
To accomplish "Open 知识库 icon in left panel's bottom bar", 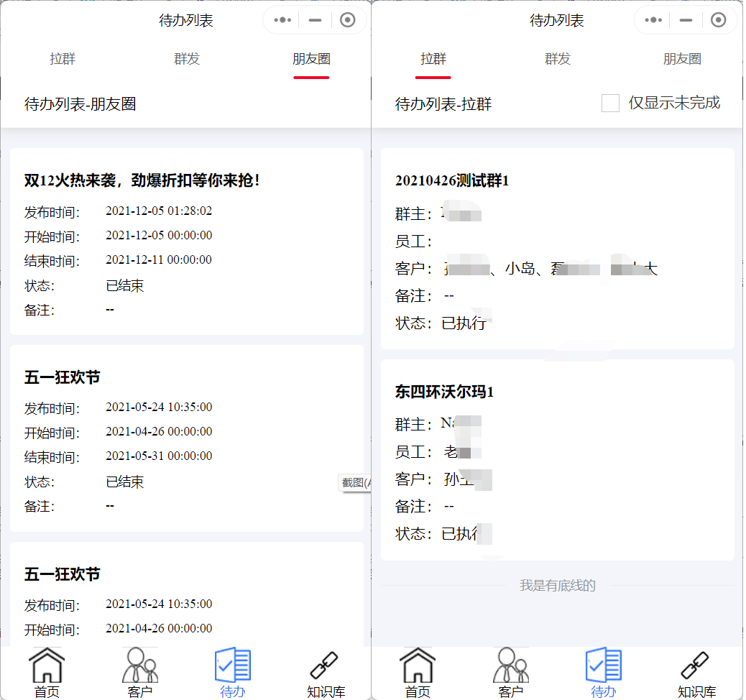I will (325, 672).
